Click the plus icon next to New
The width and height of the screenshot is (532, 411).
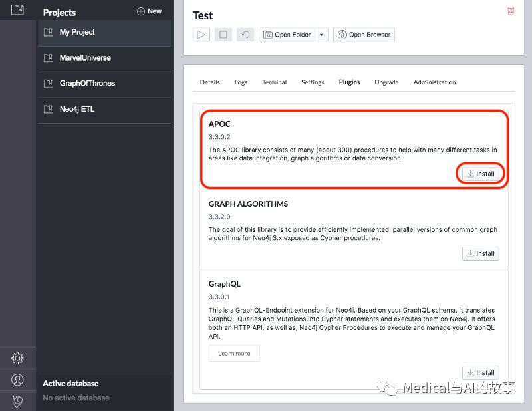pos(141,11)
